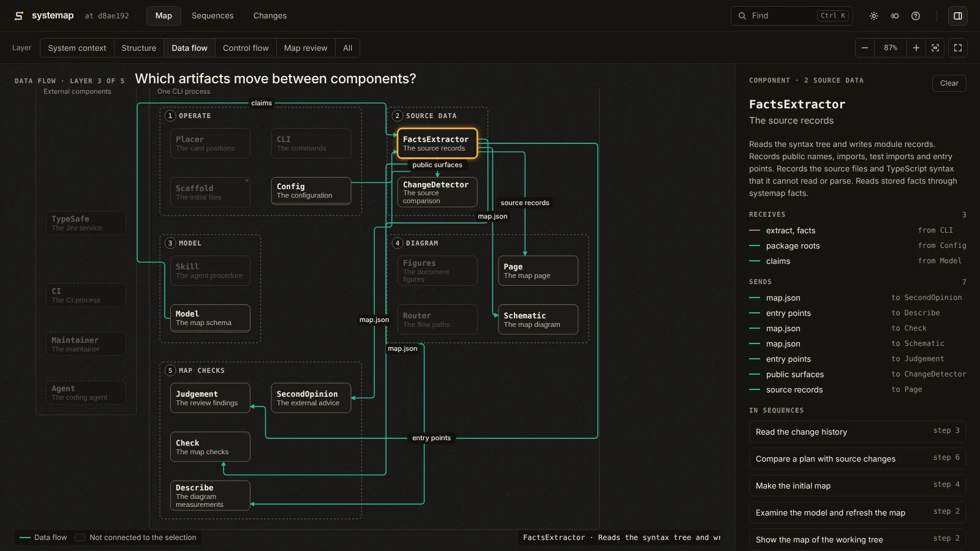Select the ChangeDetector node
Viewport: 980px width, 551px height.
tap(437, 192)
